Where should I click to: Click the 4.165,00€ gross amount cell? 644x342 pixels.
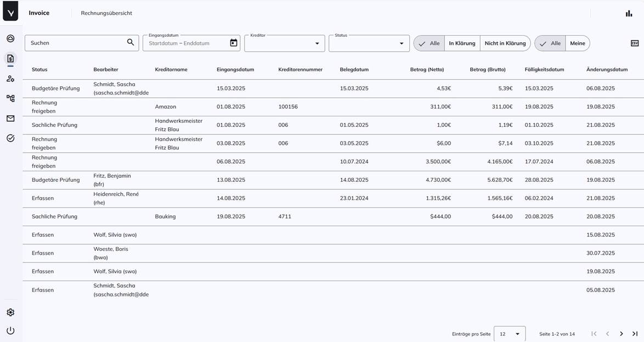pos(500,161)
